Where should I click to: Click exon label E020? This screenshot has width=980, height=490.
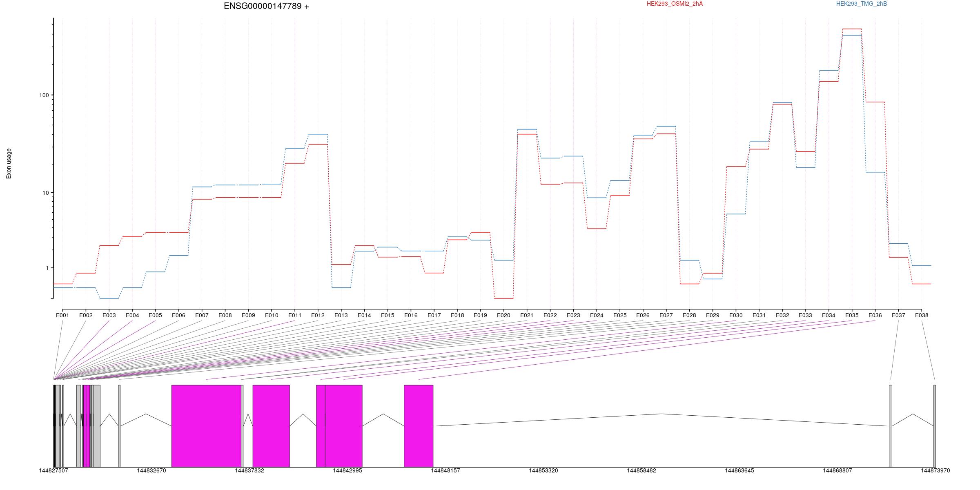coord(503,315)
